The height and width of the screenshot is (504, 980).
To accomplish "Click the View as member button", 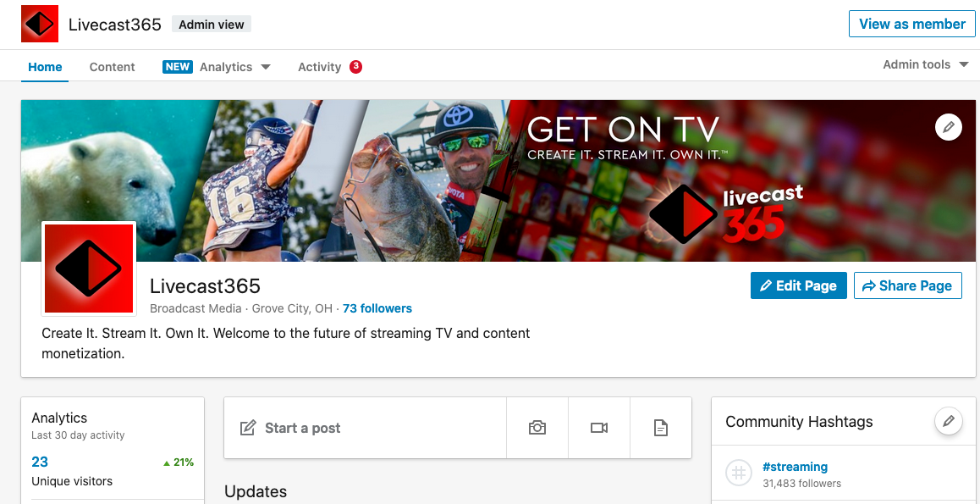I will click(x=911, y=24).
